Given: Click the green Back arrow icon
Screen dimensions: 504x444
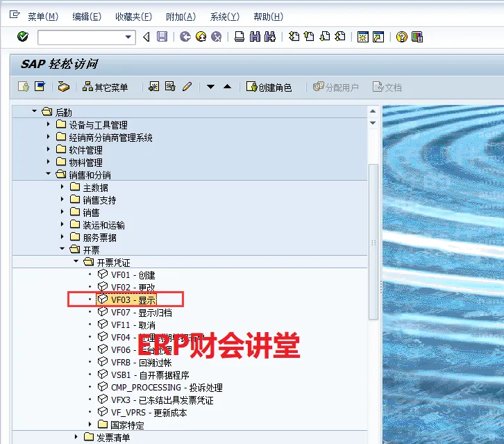Looking at the screenshot, I should click(x=185, y=37).
